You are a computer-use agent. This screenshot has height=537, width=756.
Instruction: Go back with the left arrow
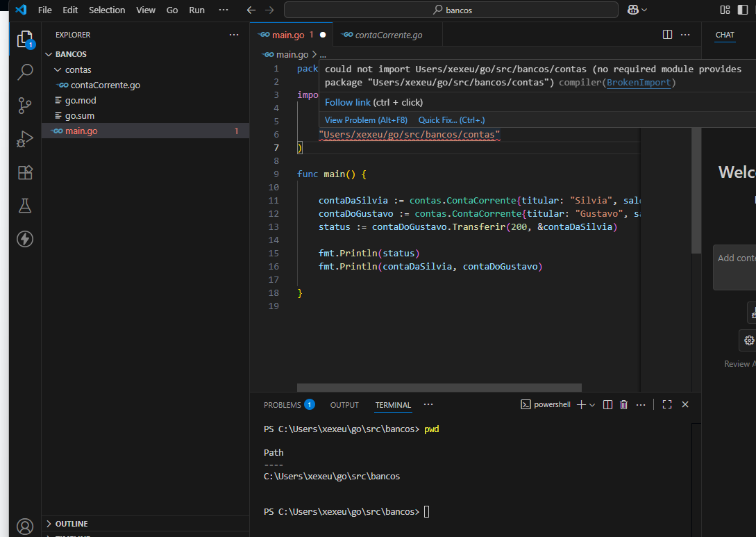251,10
